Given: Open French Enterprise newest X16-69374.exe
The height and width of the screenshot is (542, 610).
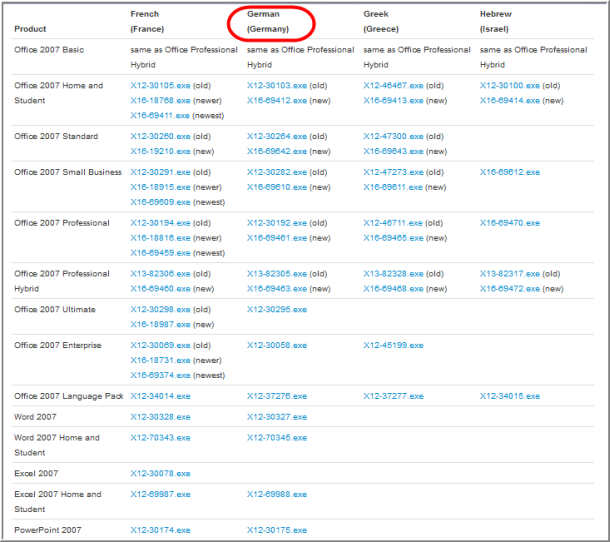Looking at the screenshot, I should tap(160, 375).
